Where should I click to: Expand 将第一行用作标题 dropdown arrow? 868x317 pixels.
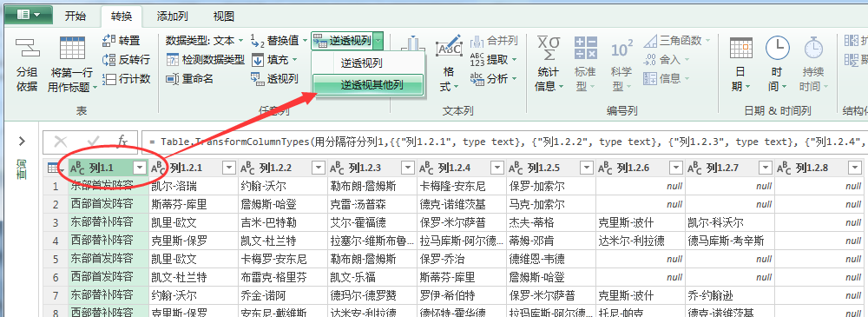tap(95, 87)
